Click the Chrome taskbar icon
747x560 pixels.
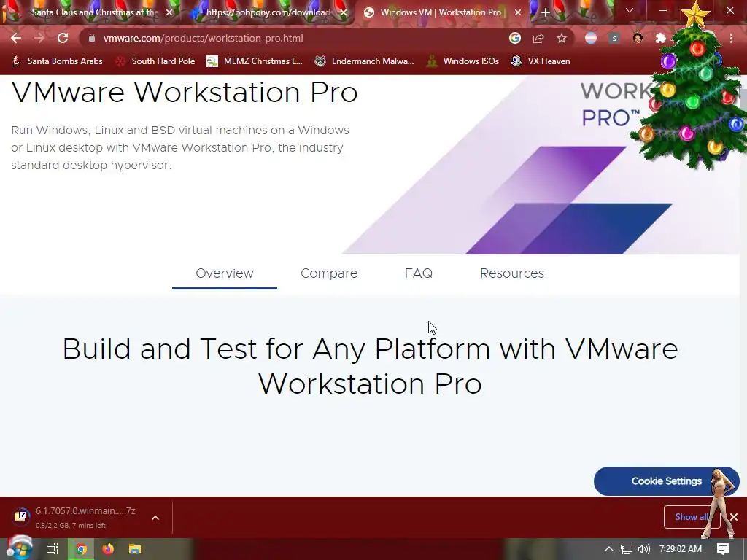tap(81, 549)
